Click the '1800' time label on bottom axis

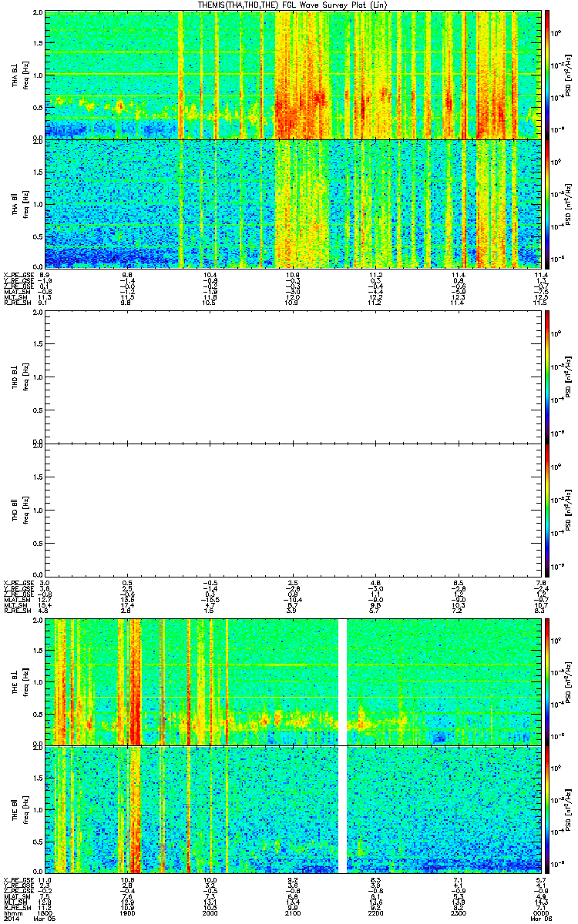[x=45, y=913]
